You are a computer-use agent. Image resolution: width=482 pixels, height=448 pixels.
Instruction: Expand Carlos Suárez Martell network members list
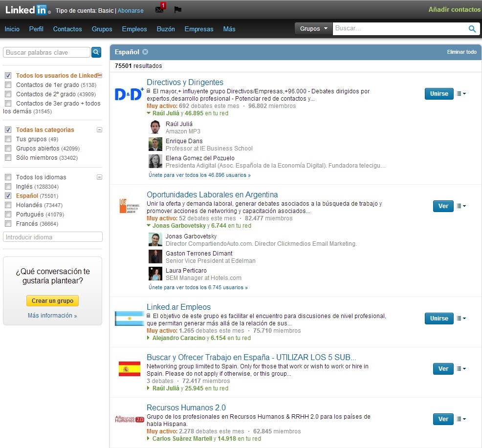click(x=149, y=439)
